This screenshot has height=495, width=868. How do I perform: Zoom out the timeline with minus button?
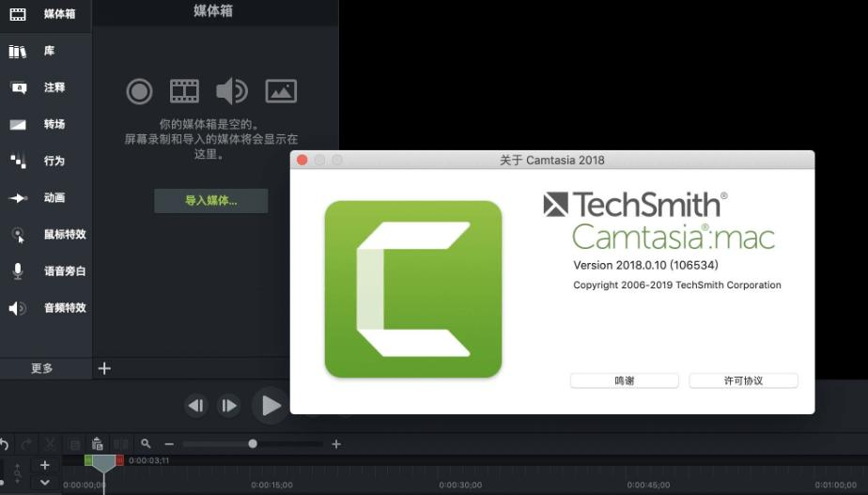[x=169, y=444]
